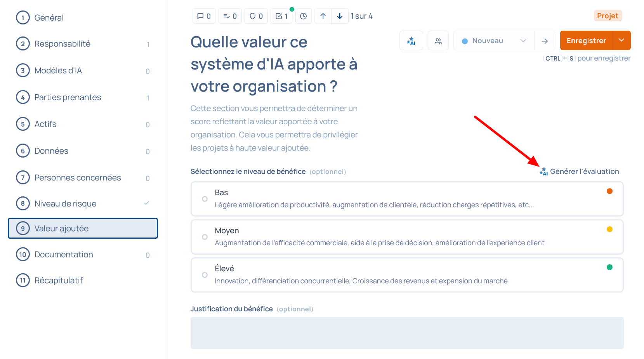Open the history clock icon
Screen dimensions: 644x359
click(304, 16)
